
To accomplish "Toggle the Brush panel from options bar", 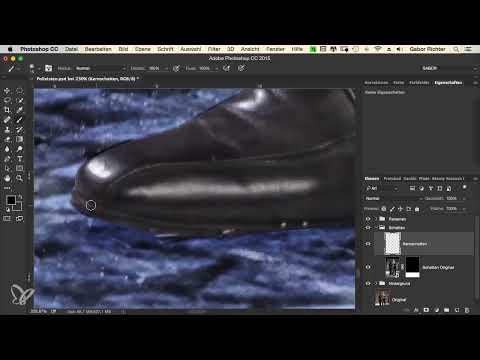I will pos(48,68).
